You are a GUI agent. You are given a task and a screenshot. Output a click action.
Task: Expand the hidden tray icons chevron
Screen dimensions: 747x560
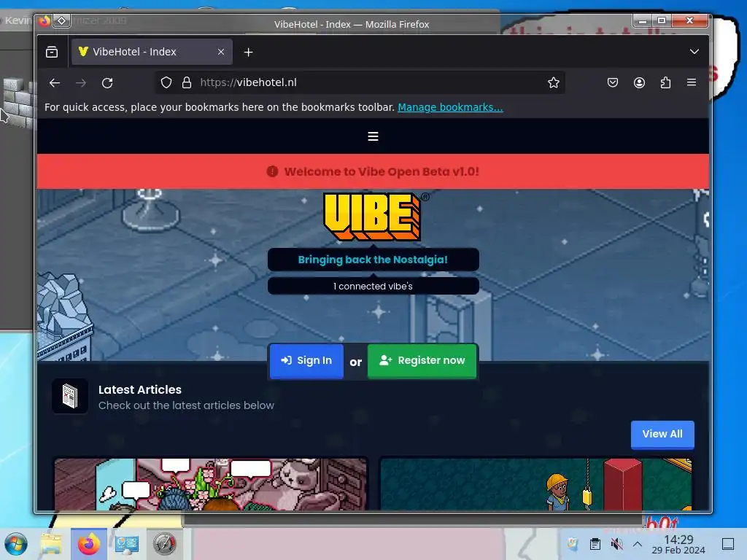click(638, 544)
